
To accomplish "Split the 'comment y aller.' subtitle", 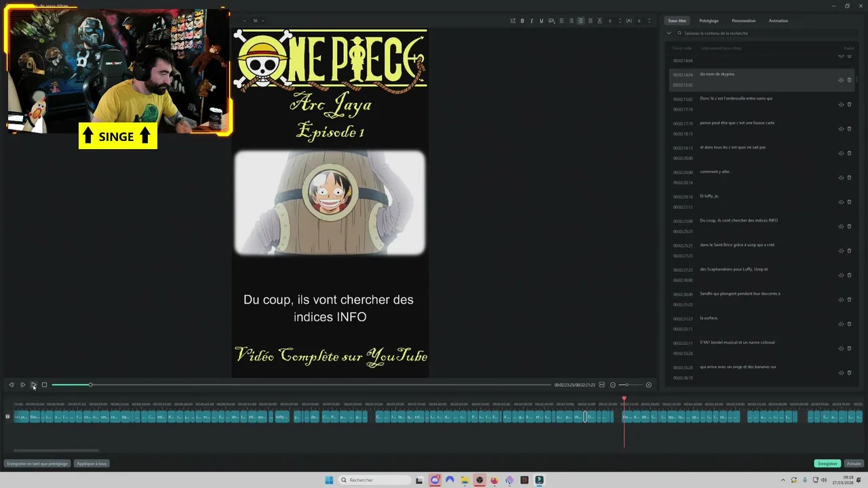I will point(841,178).
